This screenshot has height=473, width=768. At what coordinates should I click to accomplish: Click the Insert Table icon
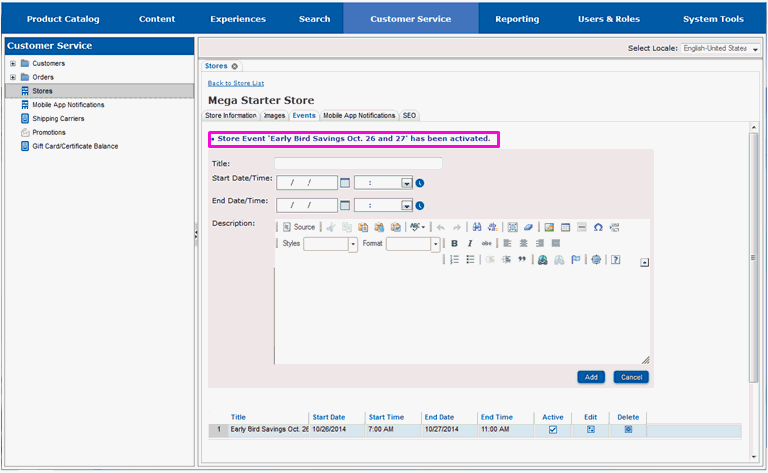pos(565,227)
